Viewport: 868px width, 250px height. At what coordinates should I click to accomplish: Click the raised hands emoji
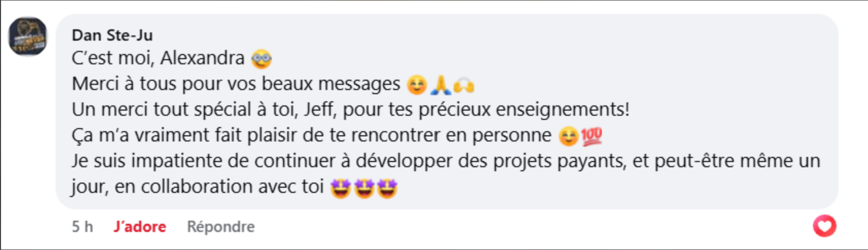tap(464, 85)
